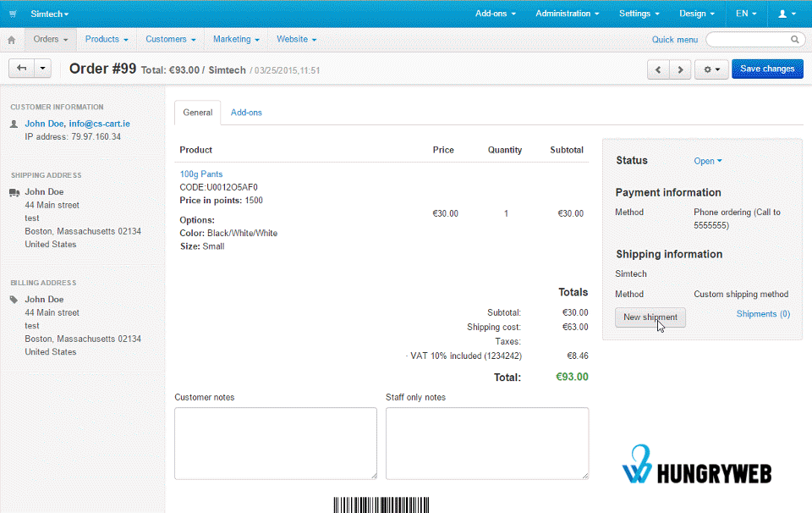Open the 100g Pants product link
This screenshot has height=513, width=812.
200,174
